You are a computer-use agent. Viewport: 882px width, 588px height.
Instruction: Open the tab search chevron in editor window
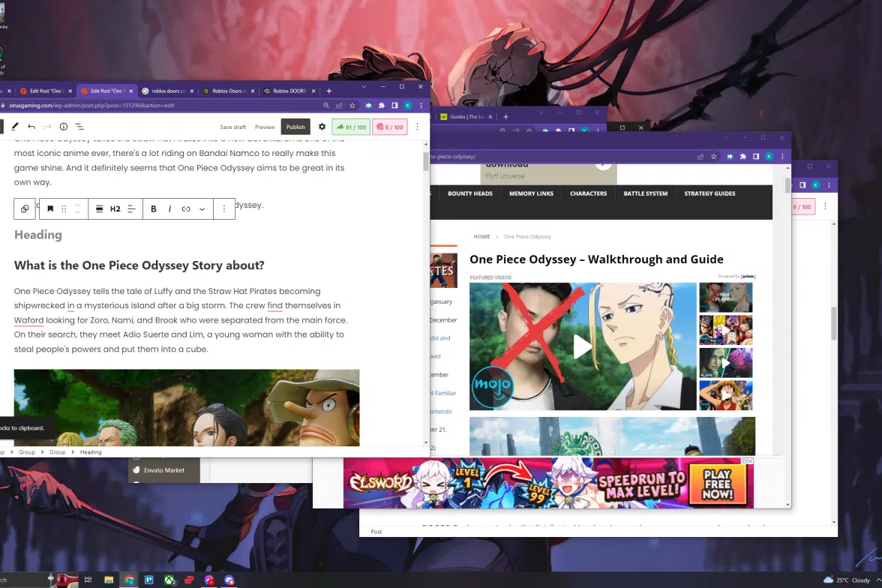pyautogui.click(x=364, y=87)
